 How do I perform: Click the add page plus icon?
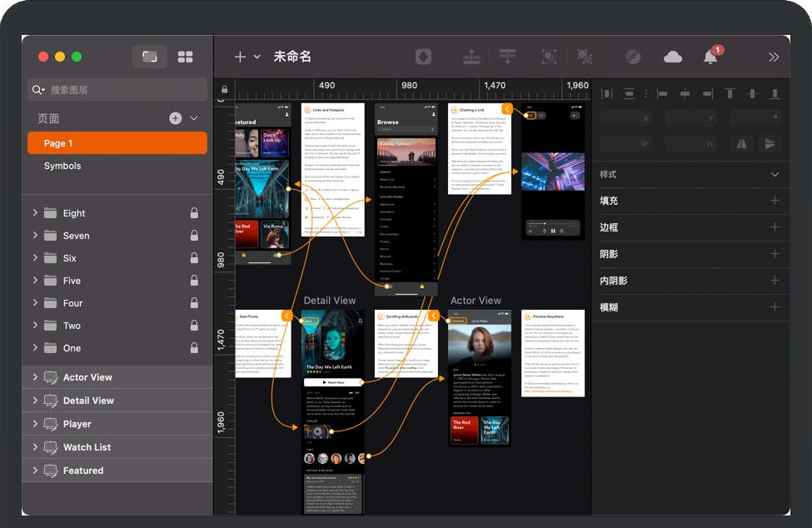tap(176, 118)
